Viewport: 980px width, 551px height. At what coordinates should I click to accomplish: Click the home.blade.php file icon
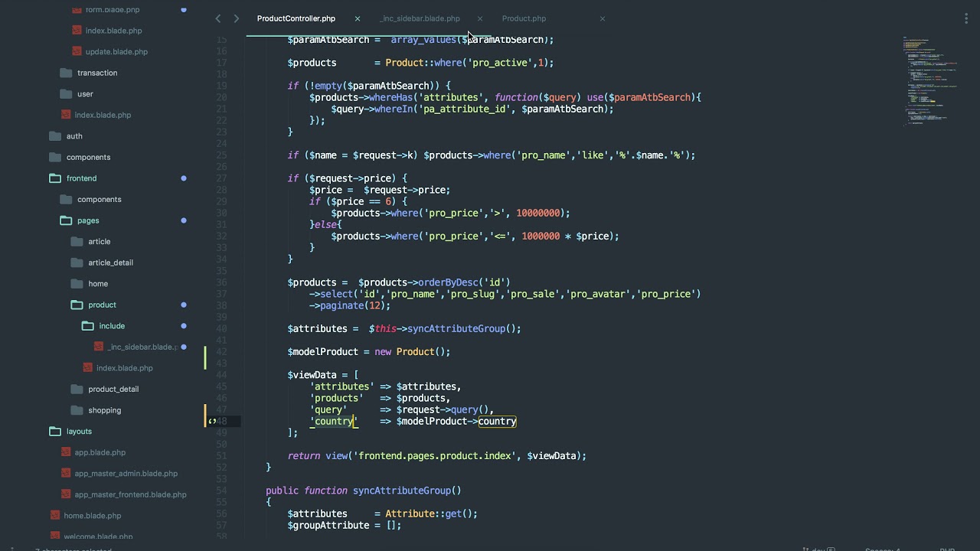[55, 516]
